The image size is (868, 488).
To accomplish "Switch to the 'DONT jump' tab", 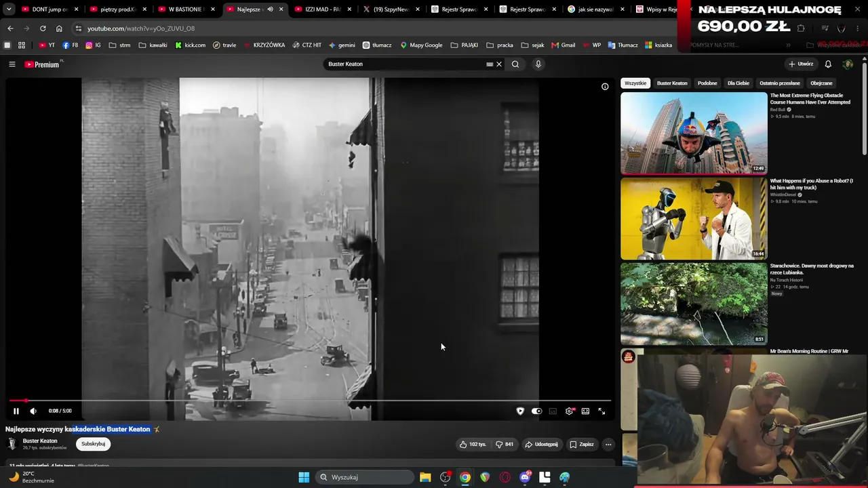I will (49, 9).
